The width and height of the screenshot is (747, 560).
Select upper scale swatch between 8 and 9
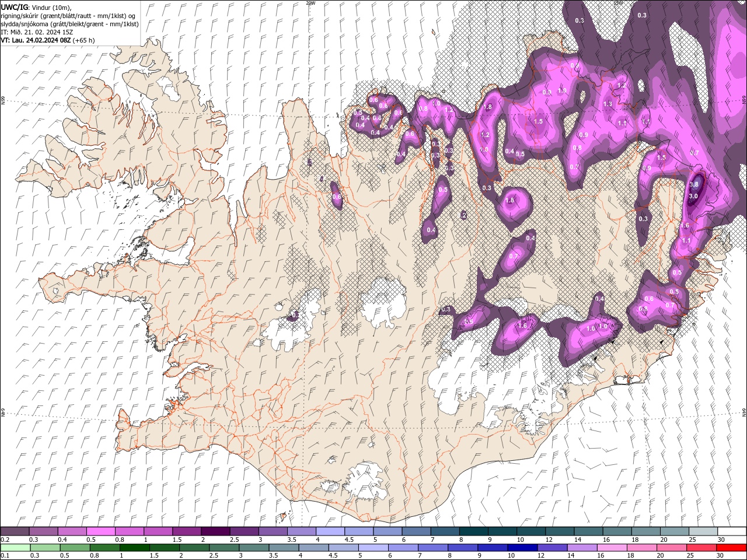[x=474, y=531]
